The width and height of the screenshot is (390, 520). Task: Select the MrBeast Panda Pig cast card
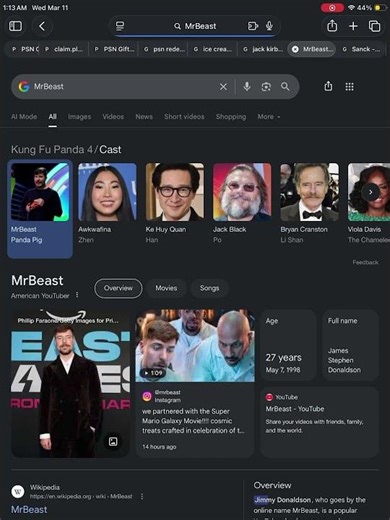(x=40, y=209)
